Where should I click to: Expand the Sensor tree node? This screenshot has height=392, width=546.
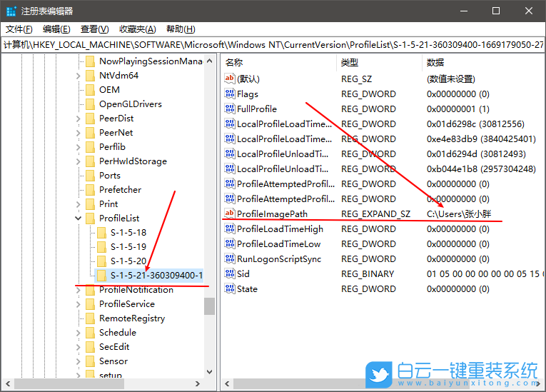click(79, 361)
